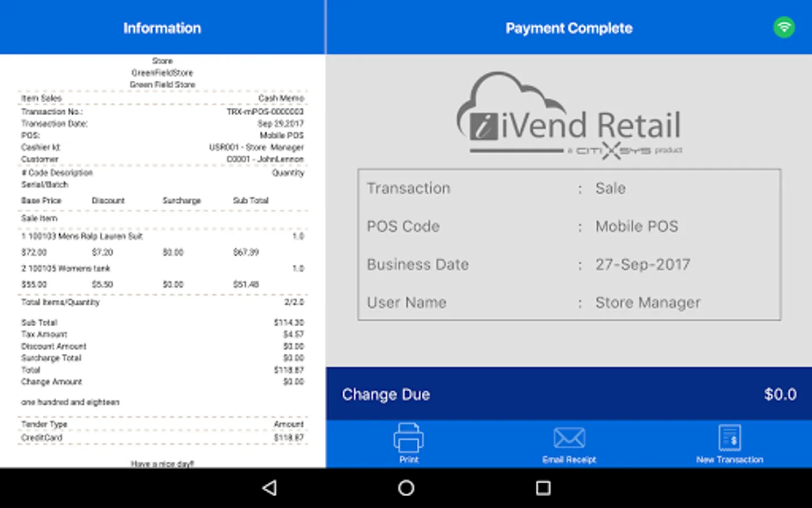Click the iVend Retail cloud logo
This screenshot has height=508, width=812.
(x=569, y=116)
